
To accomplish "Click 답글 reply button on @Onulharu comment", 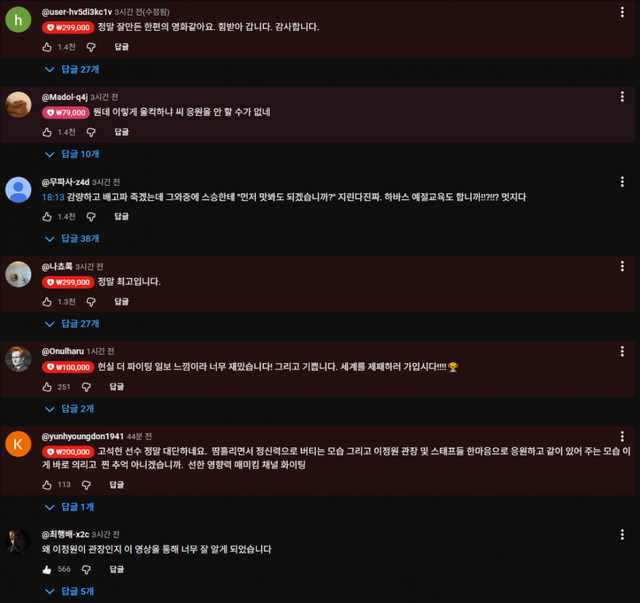I will pos(117,387).
